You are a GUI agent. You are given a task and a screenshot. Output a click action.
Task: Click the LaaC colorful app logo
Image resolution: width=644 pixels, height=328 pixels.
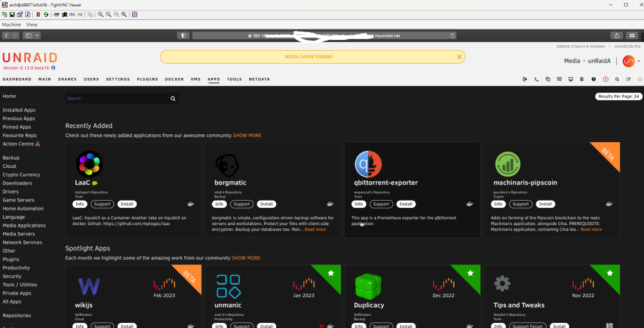click(89, 164)
